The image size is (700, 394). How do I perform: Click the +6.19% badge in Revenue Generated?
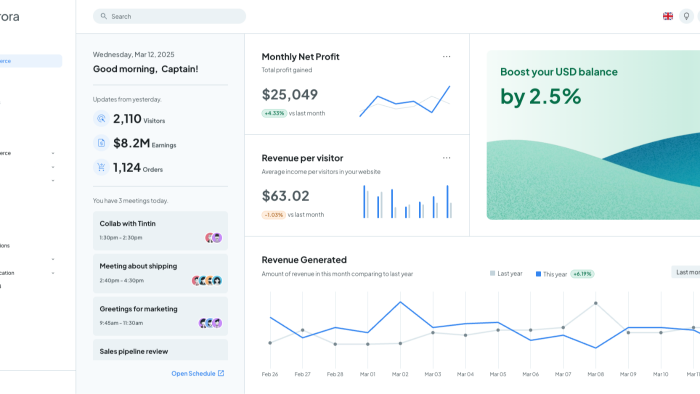point(582,274)
